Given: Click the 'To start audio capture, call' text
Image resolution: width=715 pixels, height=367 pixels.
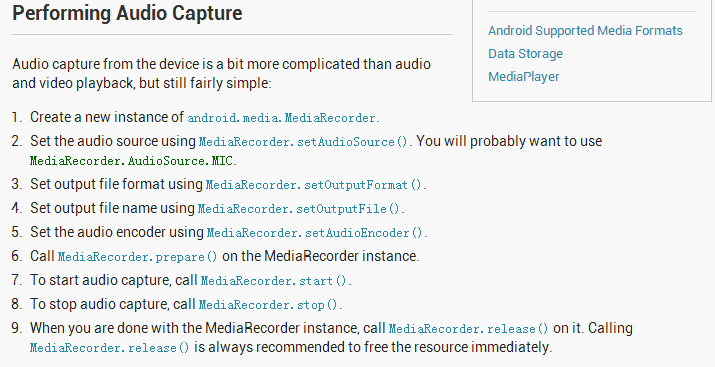Looking at the screenshot, I should click(x=114, y=280).
